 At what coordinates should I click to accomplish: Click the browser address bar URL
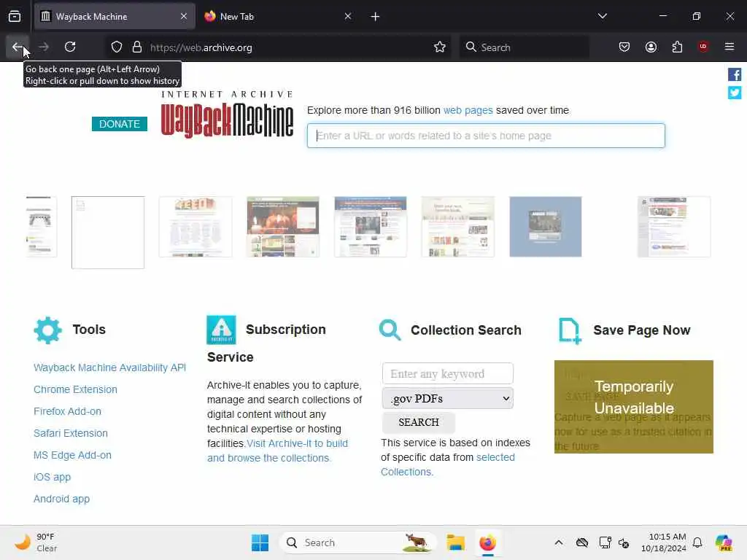pyautogui.click(x=201, y=47)
